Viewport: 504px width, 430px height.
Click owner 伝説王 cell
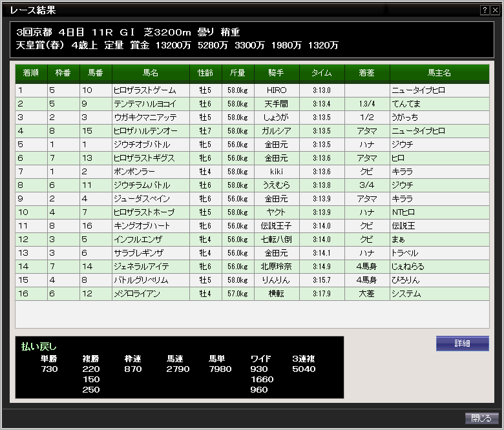pos(439,226)
